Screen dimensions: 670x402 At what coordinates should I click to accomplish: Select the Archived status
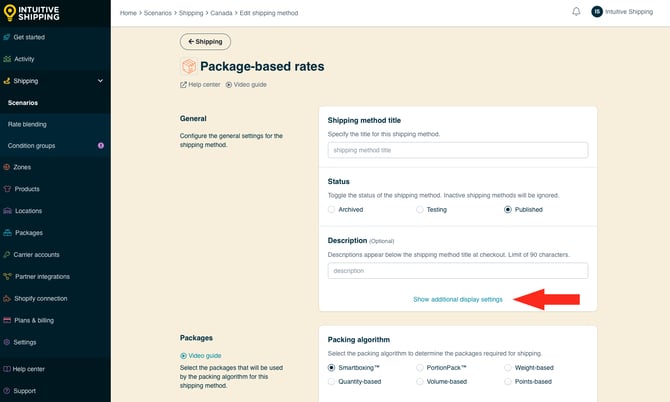point(331,209)
